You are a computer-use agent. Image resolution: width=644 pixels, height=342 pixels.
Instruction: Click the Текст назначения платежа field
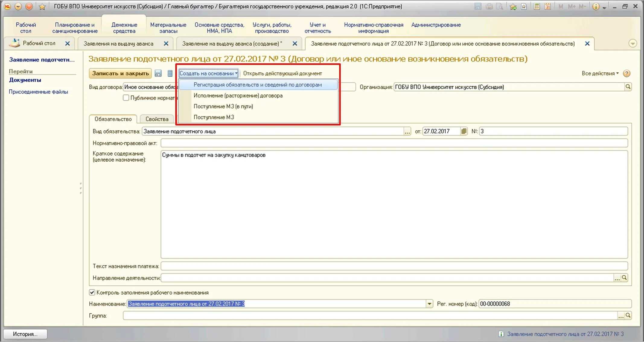pos(394,266)
